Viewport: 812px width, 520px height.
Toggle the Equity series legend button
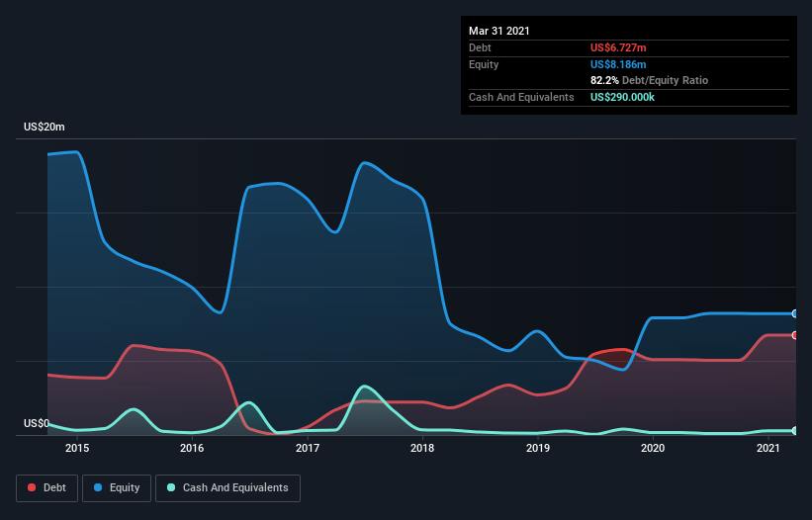[117, 488]
